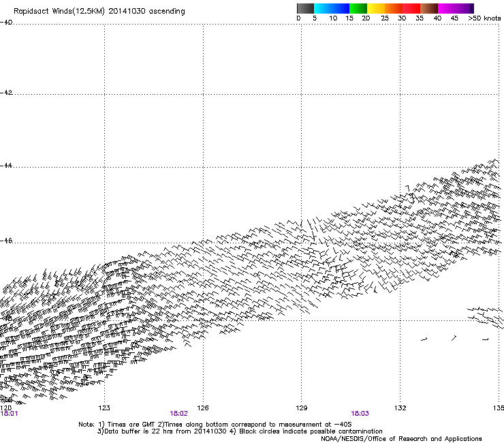The image size is (504, 443).
Task: Click the cyan-blue 5-15 knots color segment
Action: tap(332, 8)
